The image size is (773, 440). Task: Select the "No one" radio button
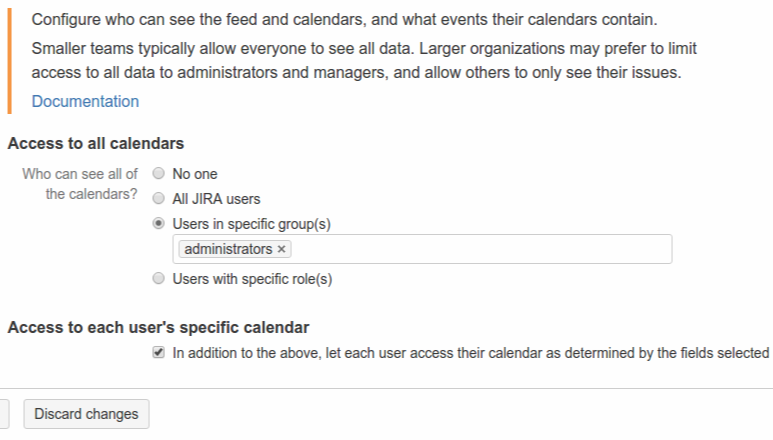pyautogui.click(x=158, y=173)
